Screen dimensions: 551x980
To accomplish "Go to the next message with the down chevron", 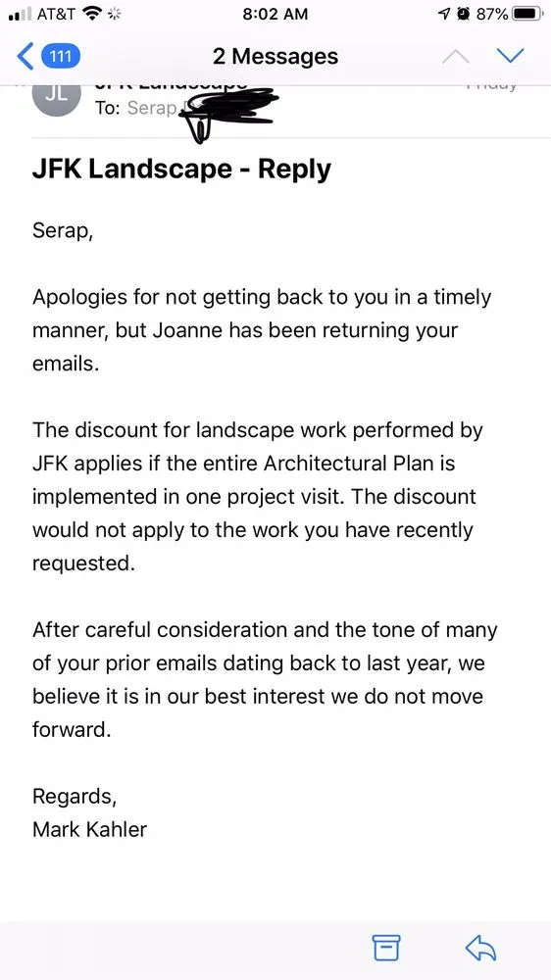I will tap(511, 57).
